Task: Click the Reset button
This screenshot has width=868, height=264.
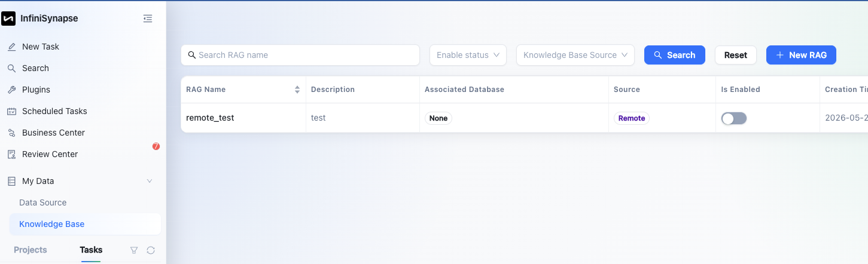Action: (736, 55)
